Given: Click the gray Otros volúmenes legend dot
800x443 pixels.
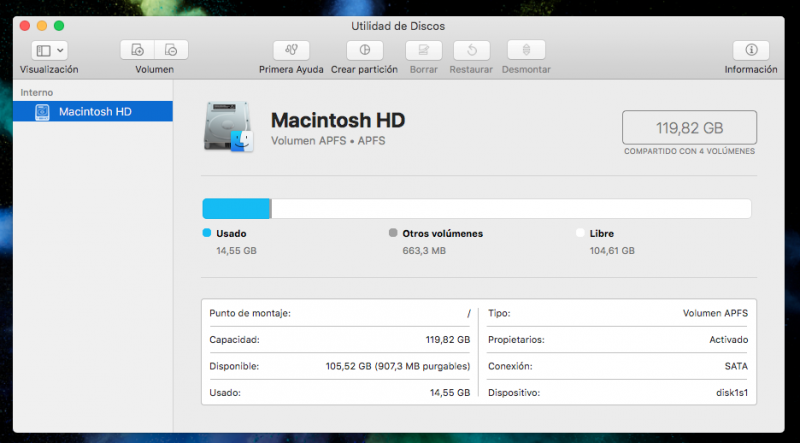Looking at the screenshot, I should click(x=393, y=233).
